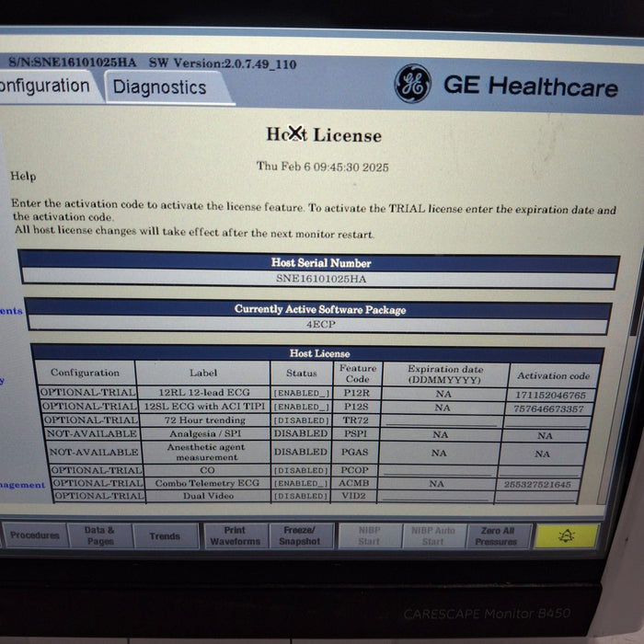Screen dimensions: 644x644
Task: Click expiration date field for PCOP
Action: (438, 471)
